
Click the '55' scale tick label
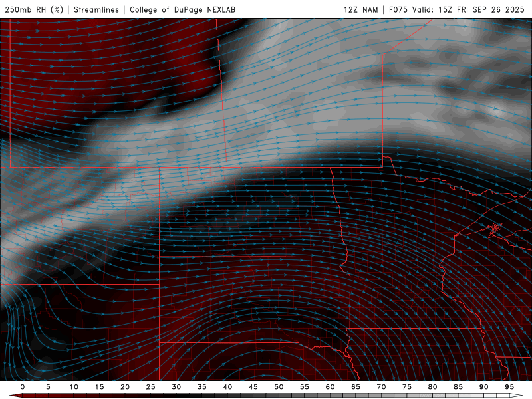point(305,387)
